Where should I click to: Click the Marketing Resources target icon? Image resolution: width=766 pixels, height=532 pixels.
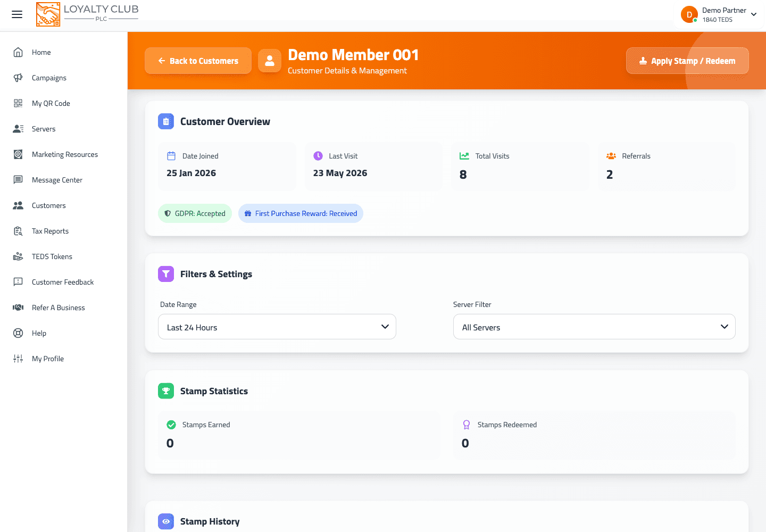pos(18,154)
